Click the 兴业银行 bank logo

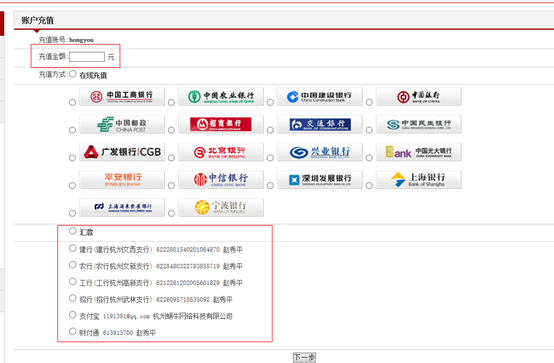coord(320,152)
